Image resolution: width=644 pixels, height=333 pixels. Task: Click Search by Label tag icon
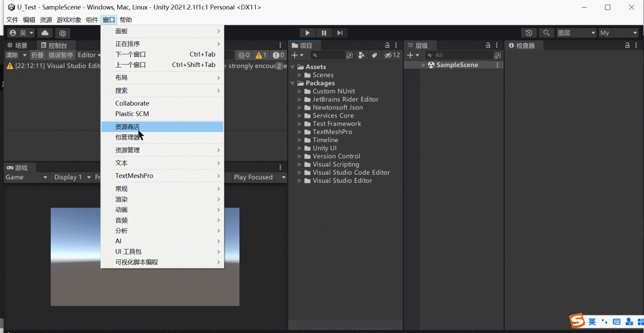click(374, 55)
